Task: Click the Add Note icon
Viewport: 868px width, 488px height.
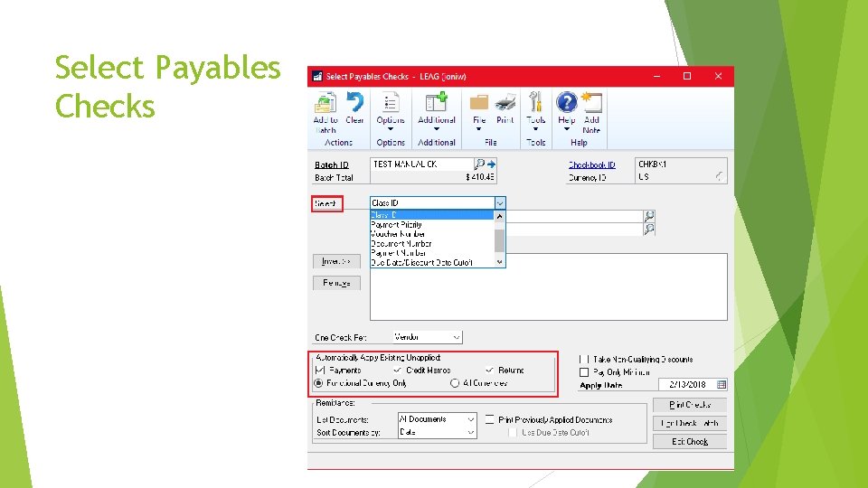Action: pos(591,103)
